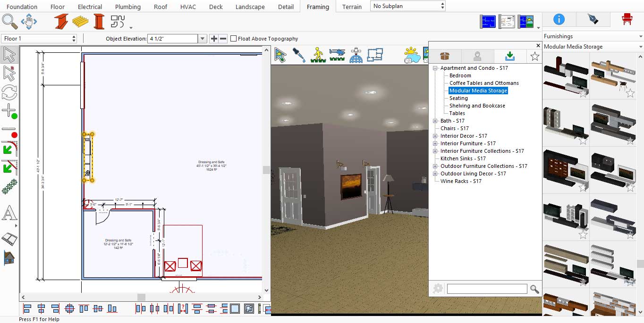Viewport: 644px width, 323px height.
Task: Activate the walkthrough person icon
Action: (x=318, y=55)
